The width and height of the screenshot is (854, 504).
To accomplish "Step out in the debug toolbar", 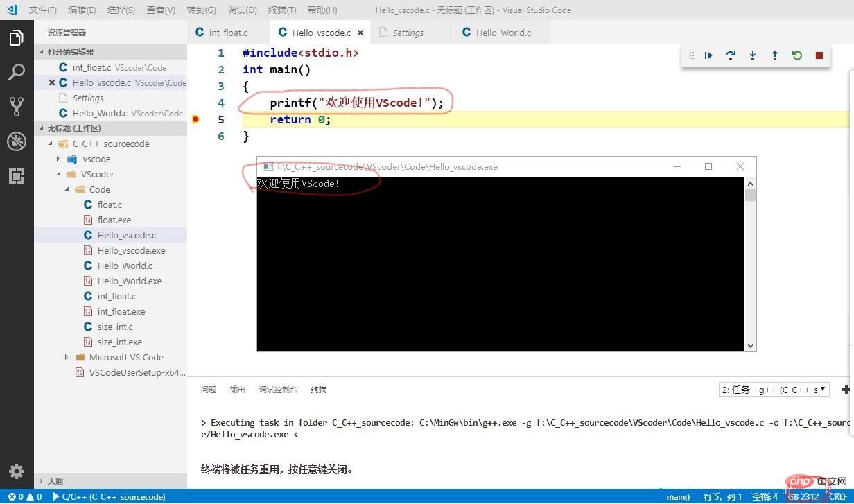I will 775,55.
